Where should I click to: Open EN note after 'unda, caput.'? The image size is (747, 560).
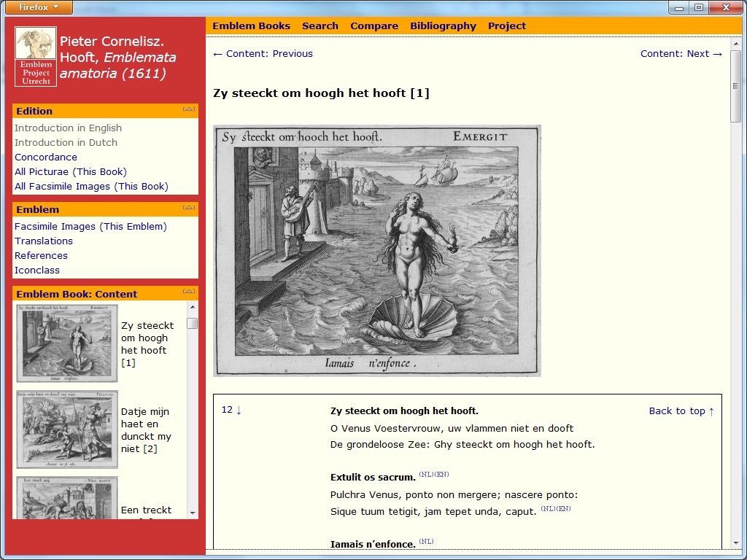563,508
